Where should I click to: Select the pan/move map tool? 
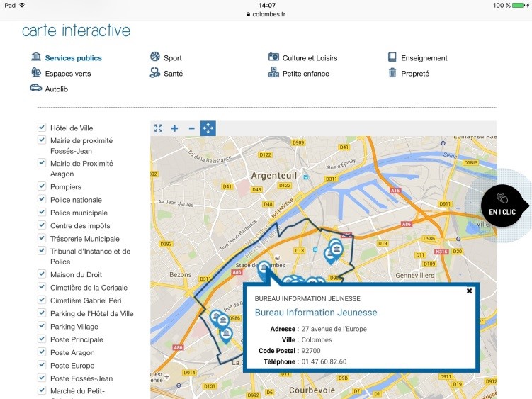coord(208,128)
